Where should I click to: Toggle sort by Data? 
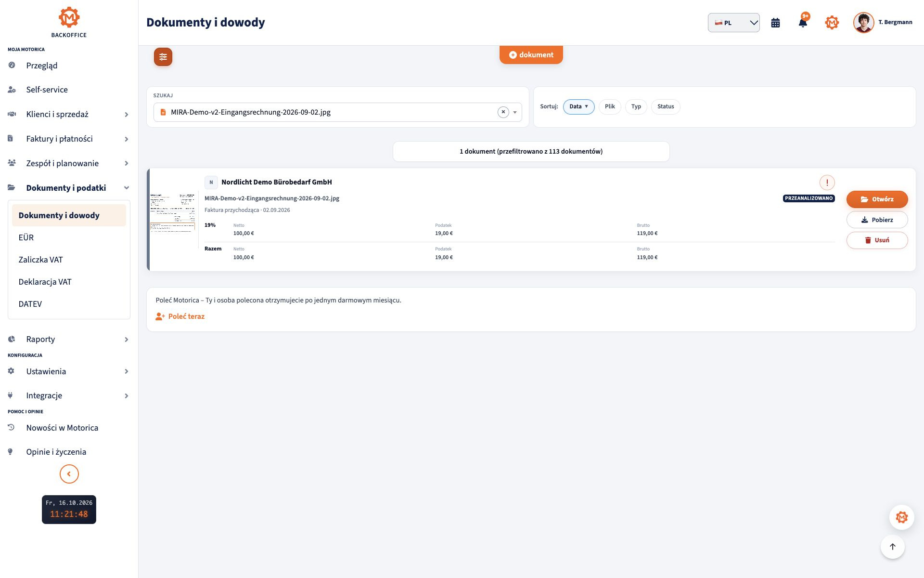pos(578,106)
